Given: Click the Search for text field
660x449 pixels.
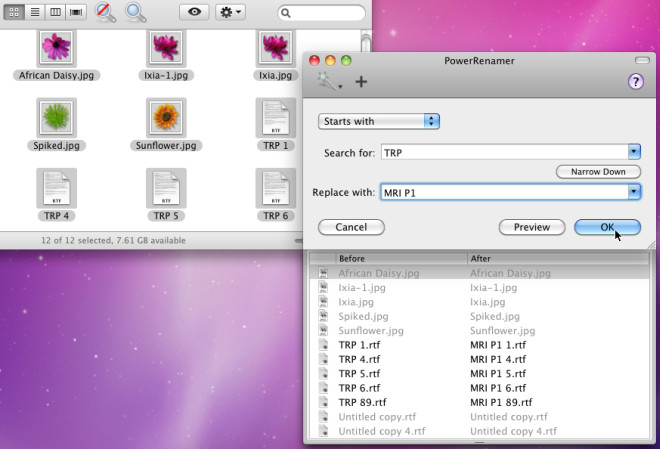Looking at the screenshot, I should click(x=505, y=152).
